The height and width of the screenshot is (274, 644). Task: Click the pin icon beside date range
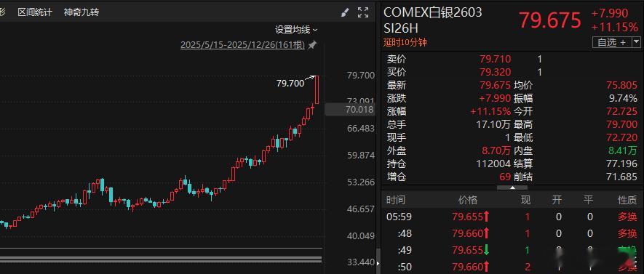click(313, 45)
